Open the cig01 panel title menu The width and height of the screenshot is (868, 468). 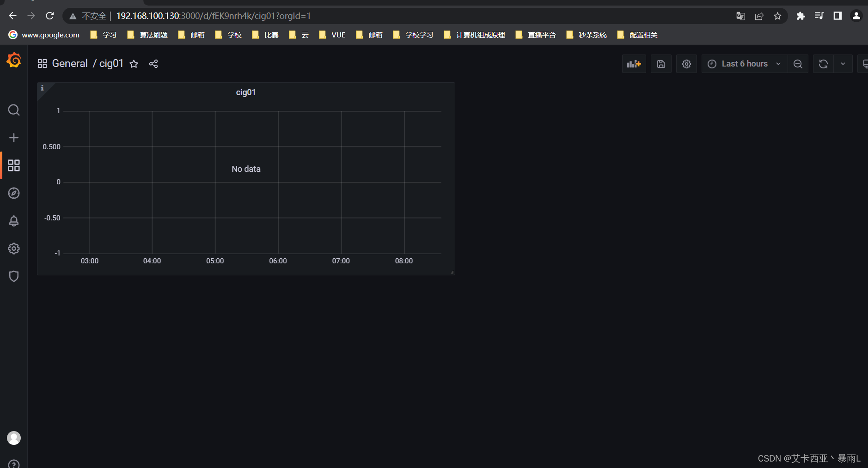point(246,92)
